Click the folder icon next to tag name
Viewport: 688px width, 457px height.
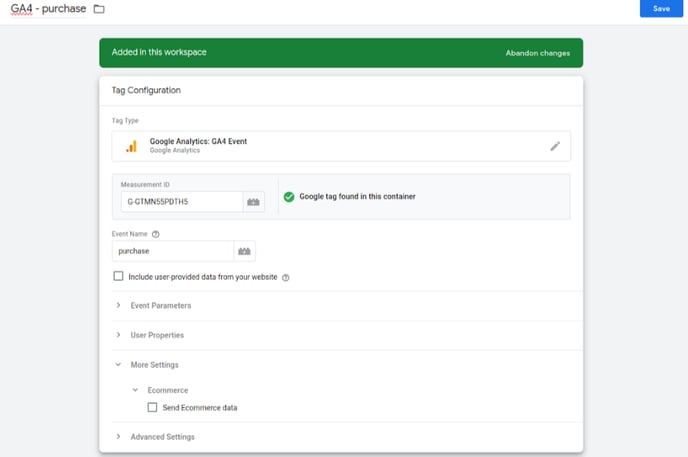coord(99,9)
